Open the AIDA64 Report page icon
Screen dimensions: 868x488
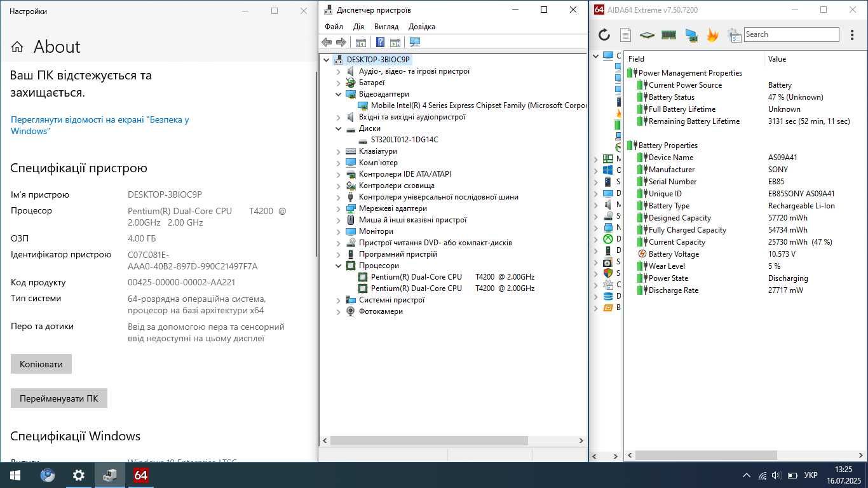point(625,35)
